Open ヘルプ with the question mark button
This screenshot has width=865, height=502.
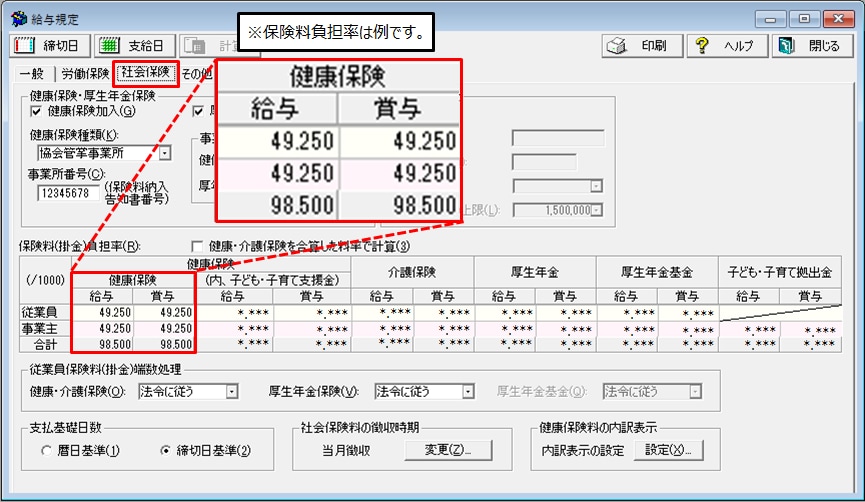coord(728,46)
